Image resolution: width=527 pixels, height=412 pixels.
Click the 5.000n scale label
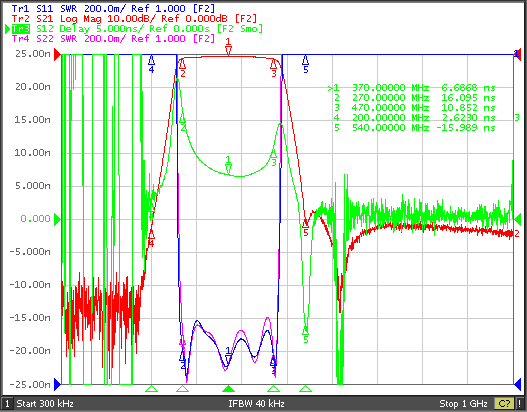pos(33,186)
